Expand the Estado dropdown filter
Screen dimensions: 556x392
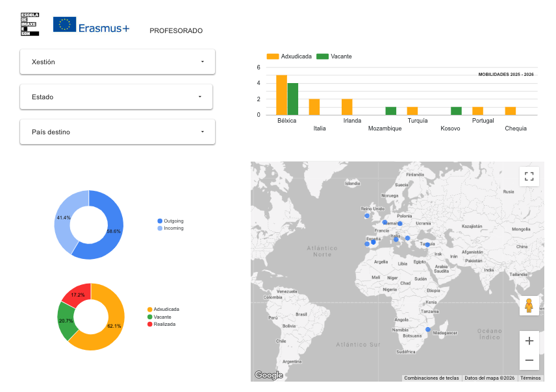[x=116, y=97]
